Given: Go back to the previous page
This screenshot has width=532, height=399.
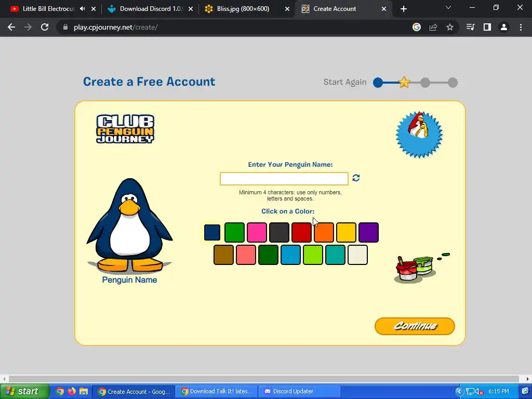Looking at the screenshot, I should coord(11,27).
